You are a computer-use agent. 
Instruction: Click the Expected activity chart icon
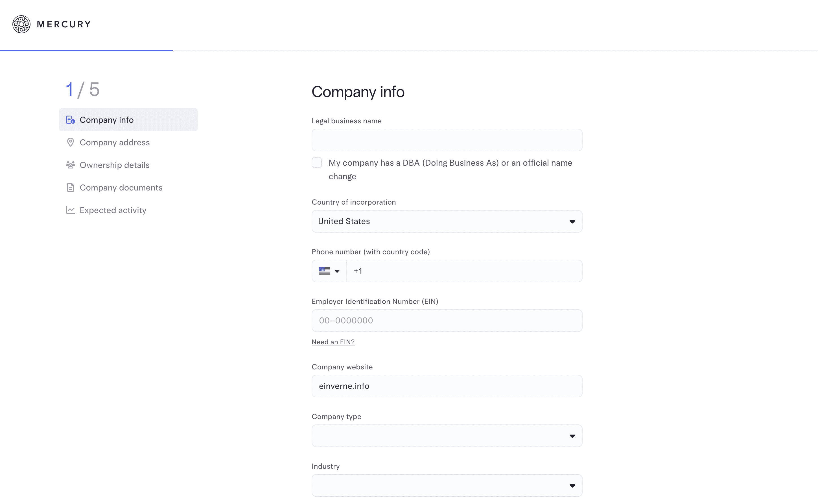click(70, 210)
